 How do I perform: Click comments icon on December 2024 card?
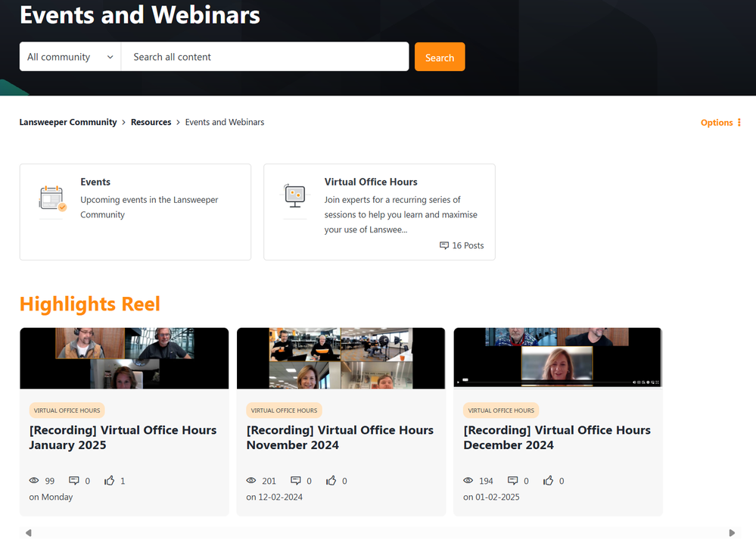(512, 481)
